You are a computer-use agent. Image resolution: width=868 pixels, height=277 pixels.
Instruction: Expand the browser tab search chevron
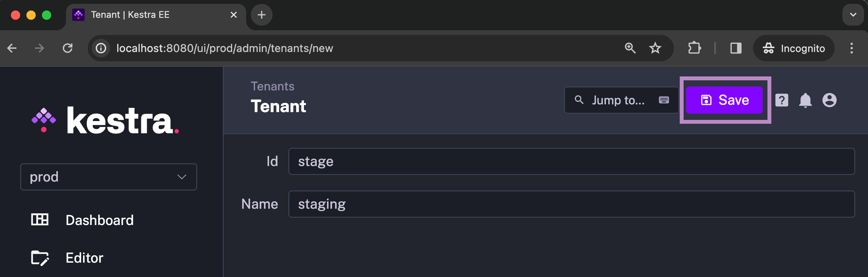(853, 15)
